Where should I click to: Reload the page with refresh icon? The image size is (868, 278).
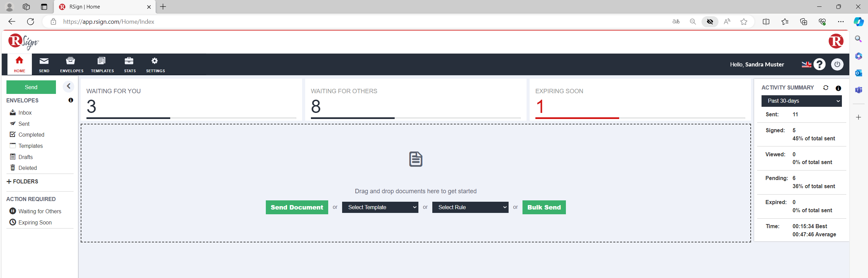coord(31,22)
